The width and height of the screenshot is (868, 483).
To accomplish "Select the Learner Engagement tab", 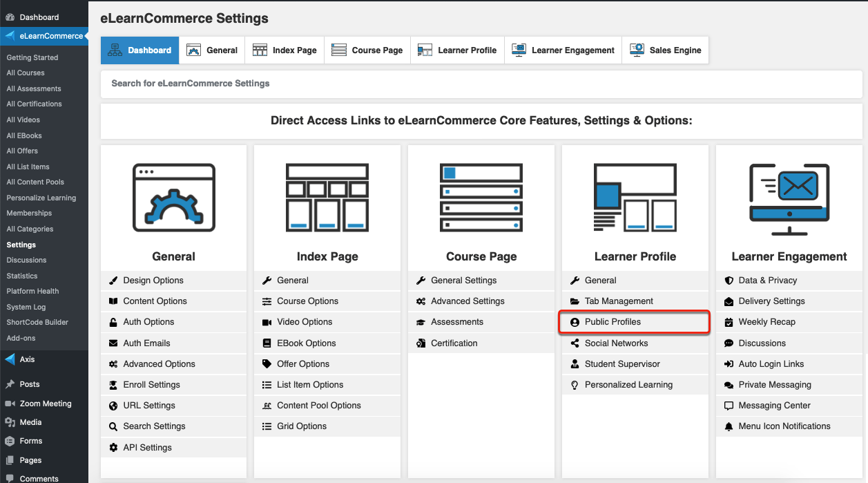I will [563, 50].
